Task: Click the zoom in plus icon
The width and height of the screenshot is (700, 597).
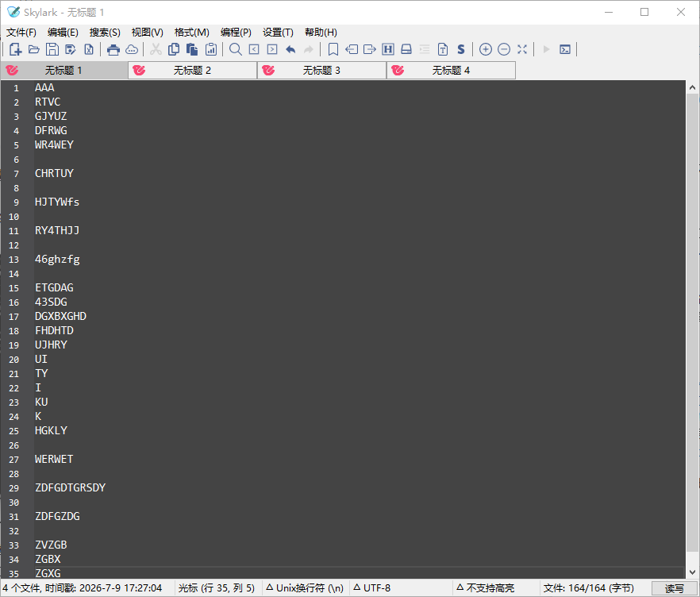Action: pos(486,49)
